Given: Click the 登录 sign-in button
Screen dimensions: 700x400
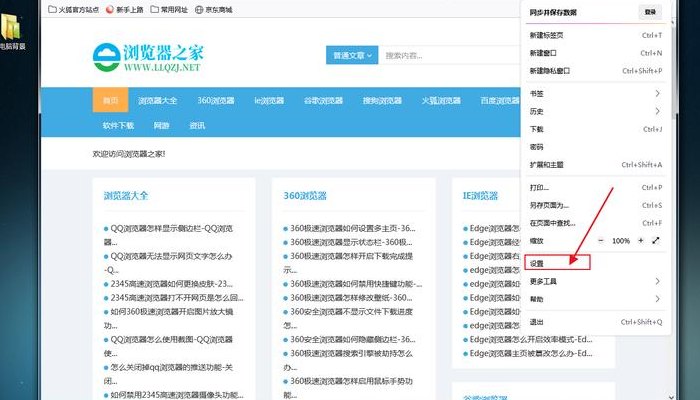Looking at the screenshot, I should click(x=650, y=12).
